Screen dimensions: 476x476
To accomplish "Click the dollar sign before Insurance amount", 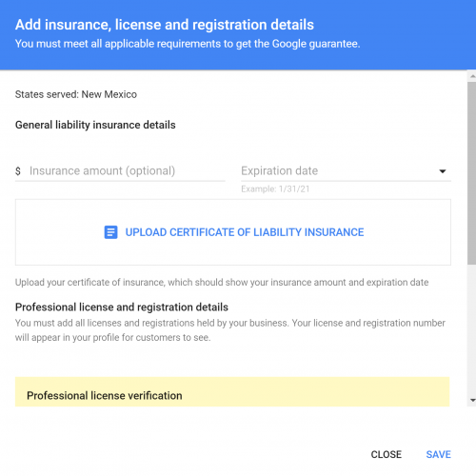I will (18, 171).
